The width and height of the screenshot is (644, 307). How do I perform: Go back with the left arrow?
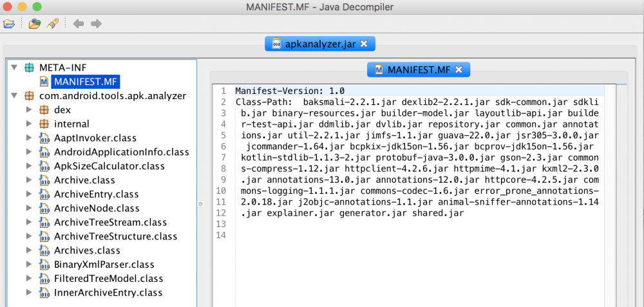pyautogui.click(x=79, y=24)
